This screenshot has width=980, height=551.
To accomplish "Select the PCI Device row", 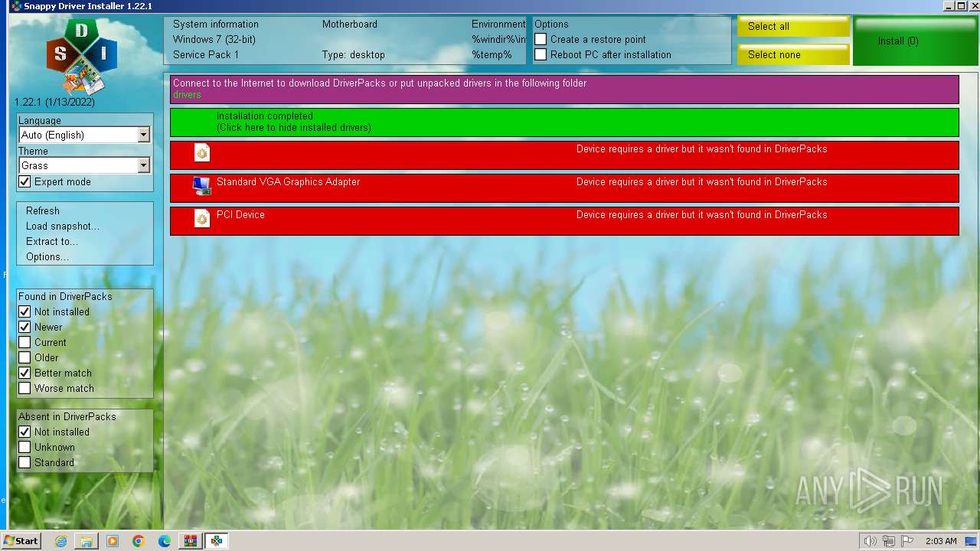I will (564, 220).
